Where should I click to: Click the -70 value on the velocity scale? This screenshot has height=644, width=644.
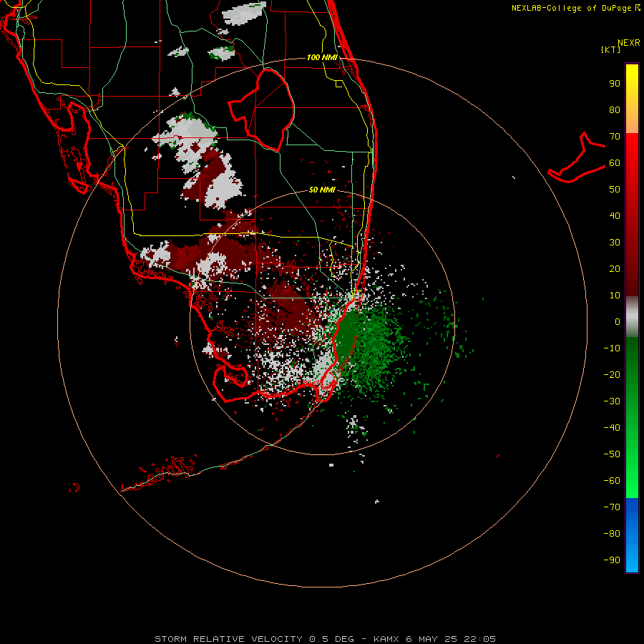point(612,507)
